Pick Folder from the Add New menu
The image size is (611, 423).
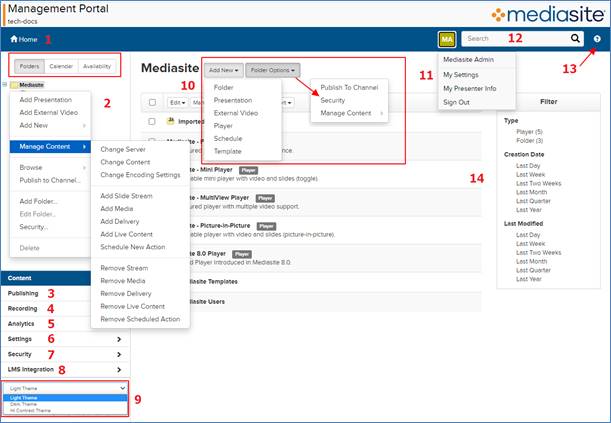pos(224,88)
